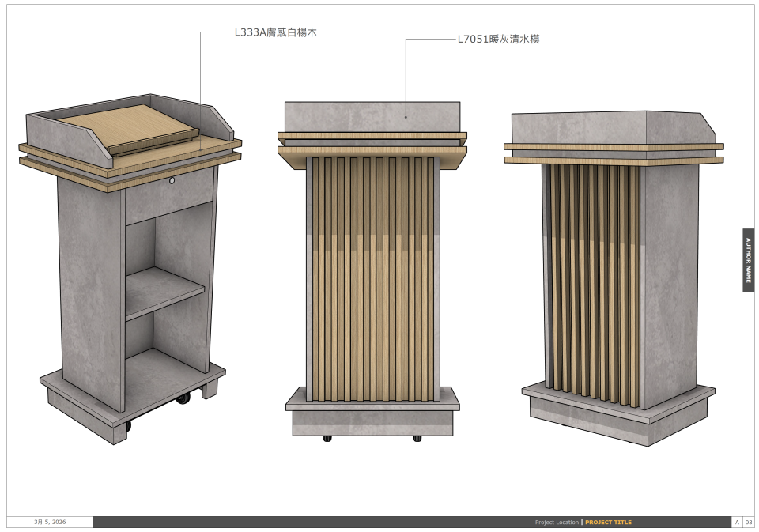Click the date field showing 3月 5, 2026

[50, 521]
